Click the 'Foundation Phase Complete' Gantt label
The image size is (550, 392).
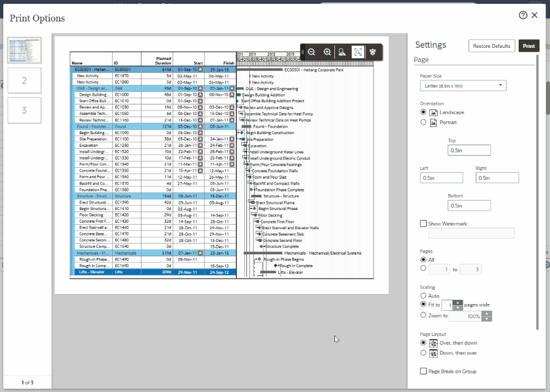pyautogui.click(x=279, y=190)
